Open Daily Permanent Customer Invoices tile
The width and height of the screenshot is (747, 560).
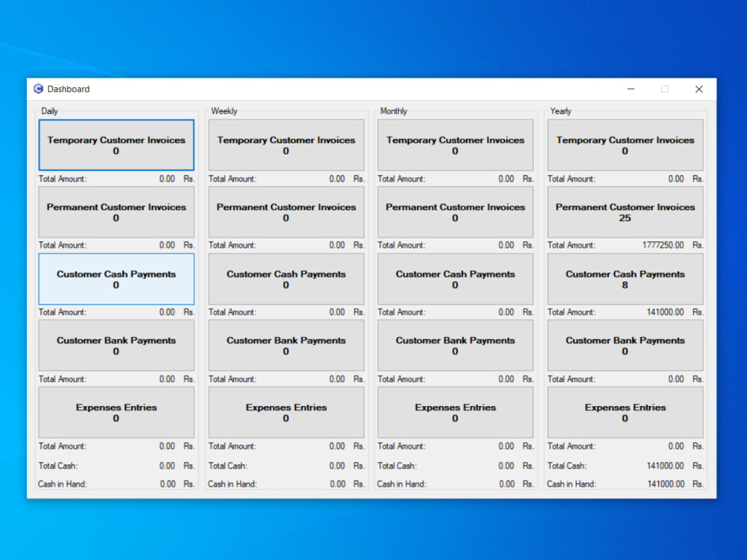[x=117, y=212]
